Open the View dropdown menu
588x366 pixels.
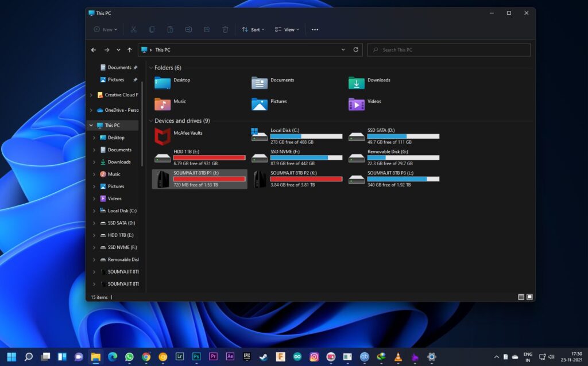tap(287, 30)
